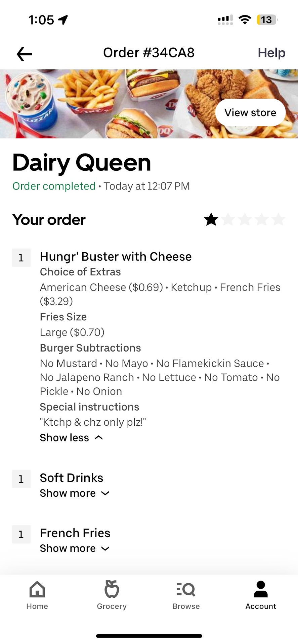Tap the Browse search icon
Screen dimensions: 298x644
click(x=186, y=589)
